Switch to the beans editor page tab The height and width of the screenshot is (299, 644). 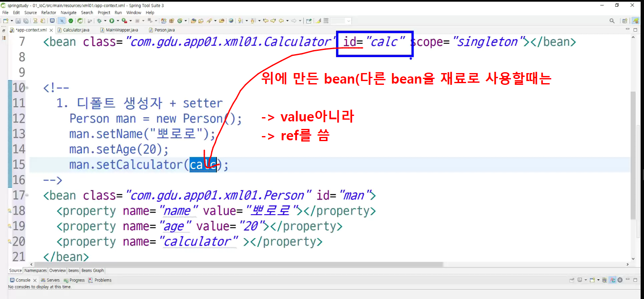73,270
